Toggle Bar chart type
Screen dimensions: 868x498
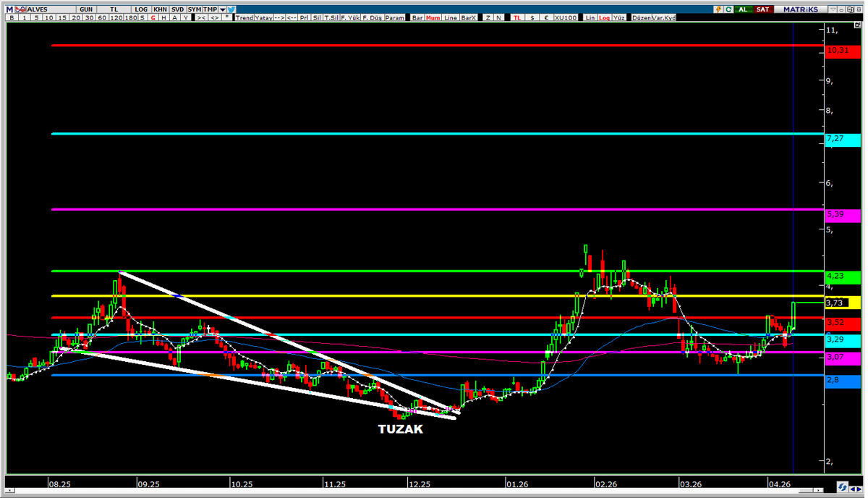[417, 17]
